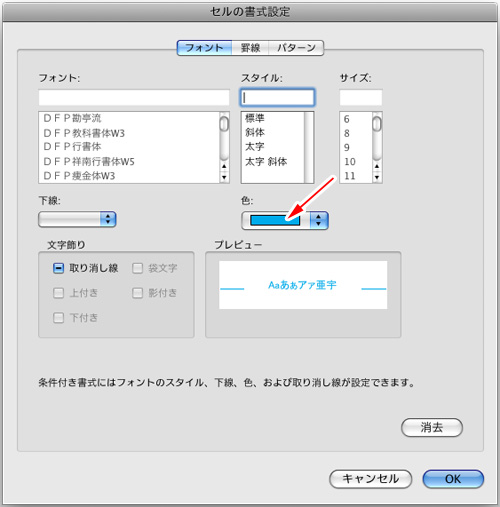Click the cyan color swatch
This screenshot has height=507, width=500.
[x=275, y=220]
